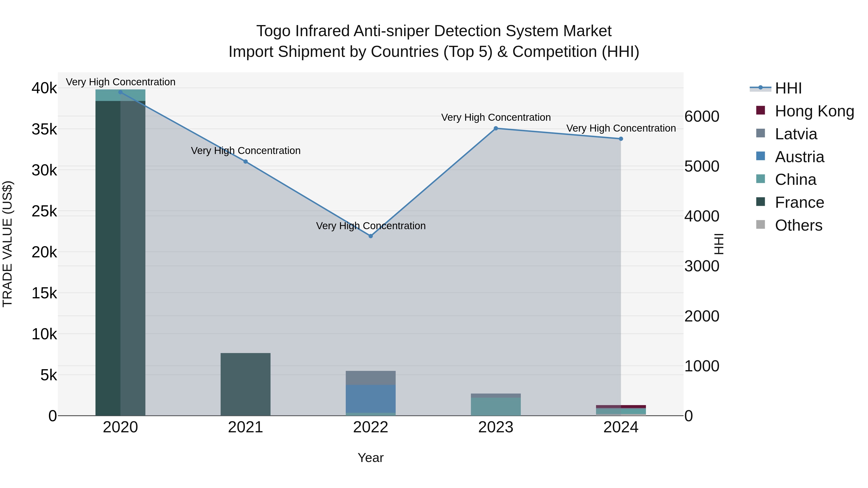Click the 40k left axis tick
The width and height of the screenshot is (868, 488).
coord(44,88)
